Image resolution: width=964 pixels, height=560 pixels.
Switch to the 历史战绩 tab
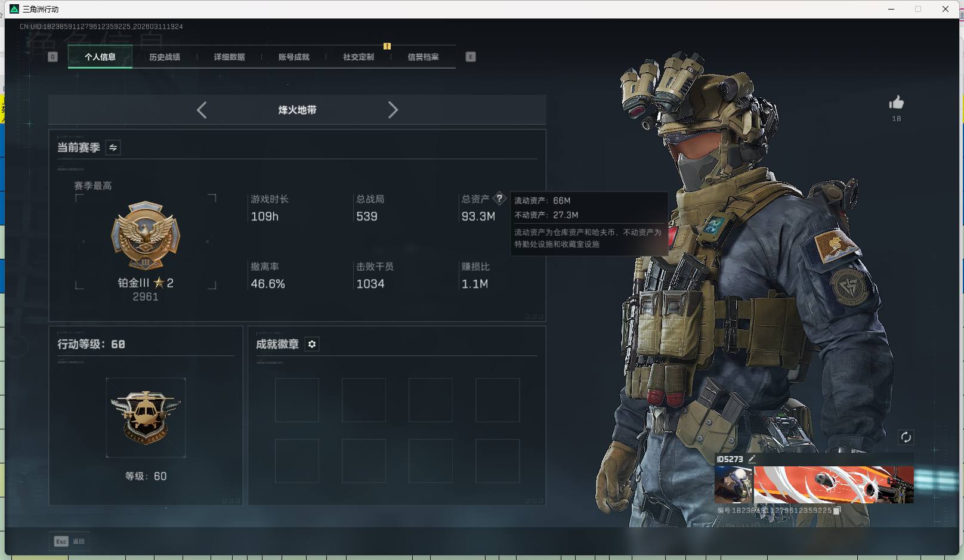point(165,57)
